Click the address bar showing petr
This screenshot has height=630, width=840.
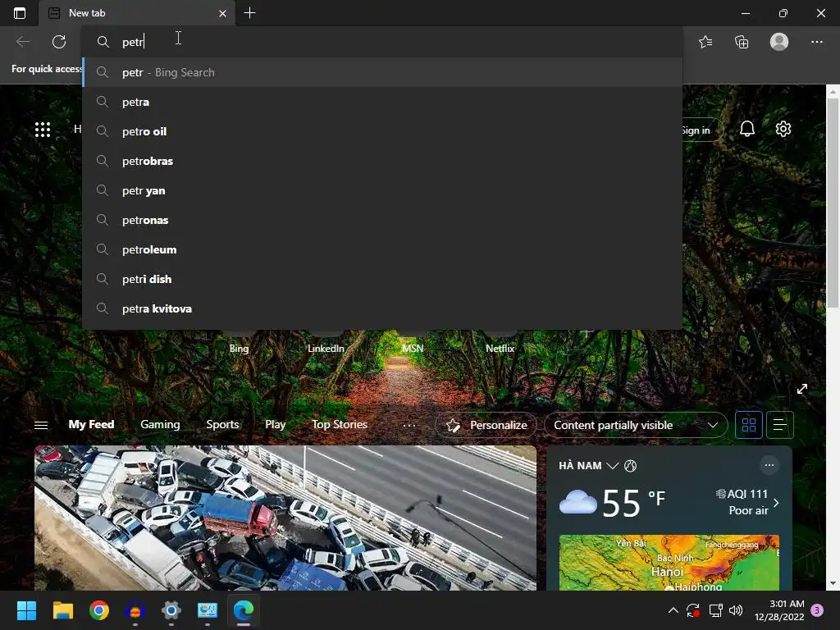(x=382, y=42)
